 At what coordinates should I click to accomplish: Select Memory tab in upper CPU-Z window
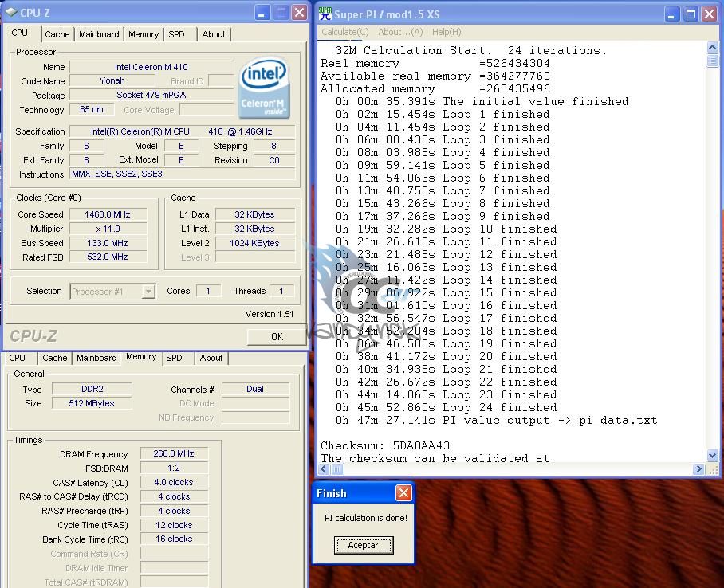pyautogui.click(x=144, y=34)
